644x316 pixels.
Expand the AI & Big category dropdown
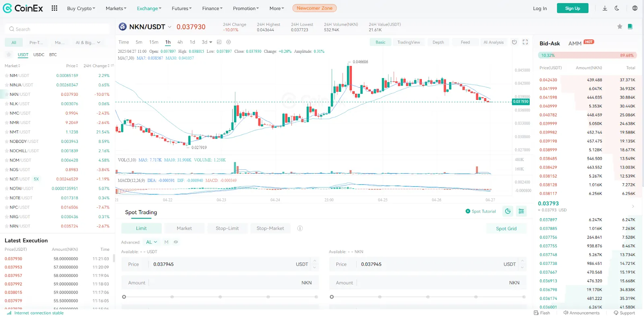pyautogui.click(x=88, y=42)
